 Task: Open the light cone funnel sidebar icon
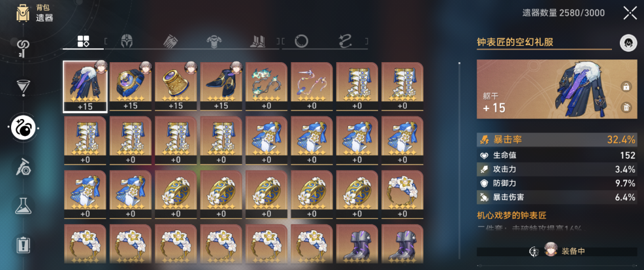(23, 86)
